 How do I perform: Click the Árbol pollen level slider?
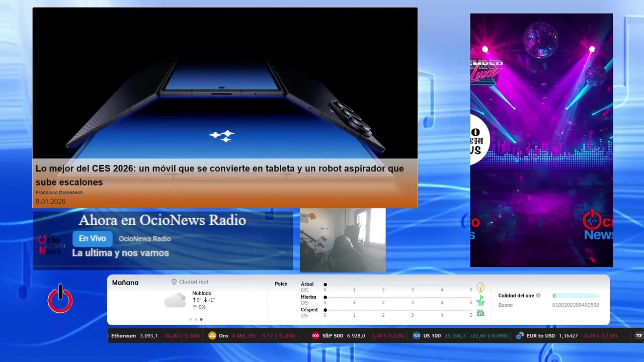click(398, 285)
